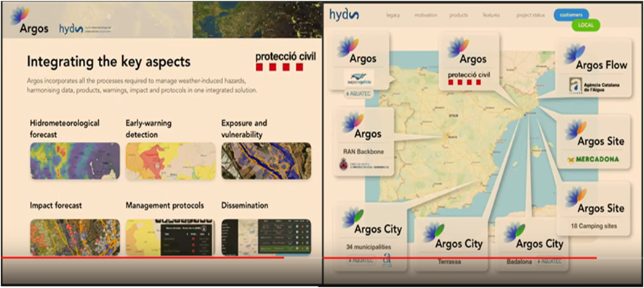
Task: Click the Agència Catalana de l'Aigua logo
Action: pos(594,85)
